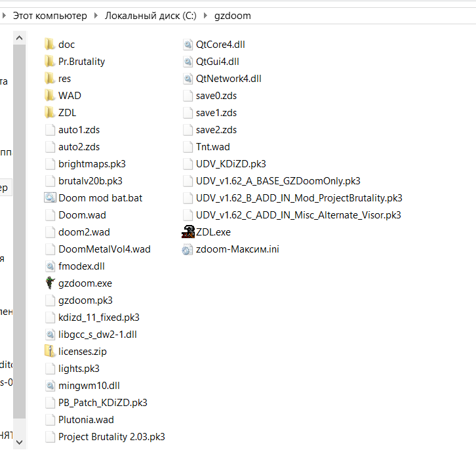The width and height of the screenshot is (476, 450).
Task: Click the navigation pane scrollbar thumb
Action: coord(20,232)
